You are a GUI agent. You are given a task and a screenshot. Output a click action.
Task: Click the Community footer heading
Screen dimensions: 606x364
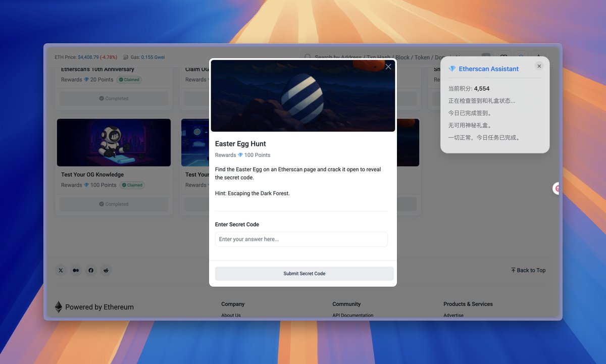point(346,304)
